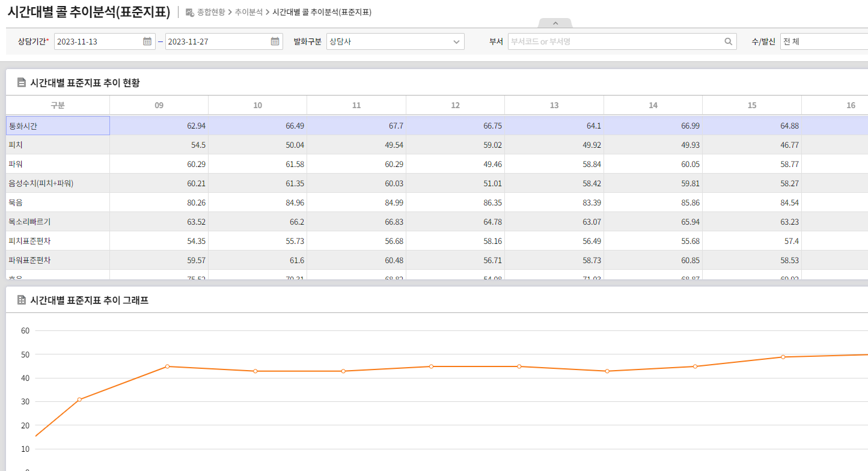The image size is (868, 471).
Task: Click the 13 hour column header
Action: coord(554,105)
